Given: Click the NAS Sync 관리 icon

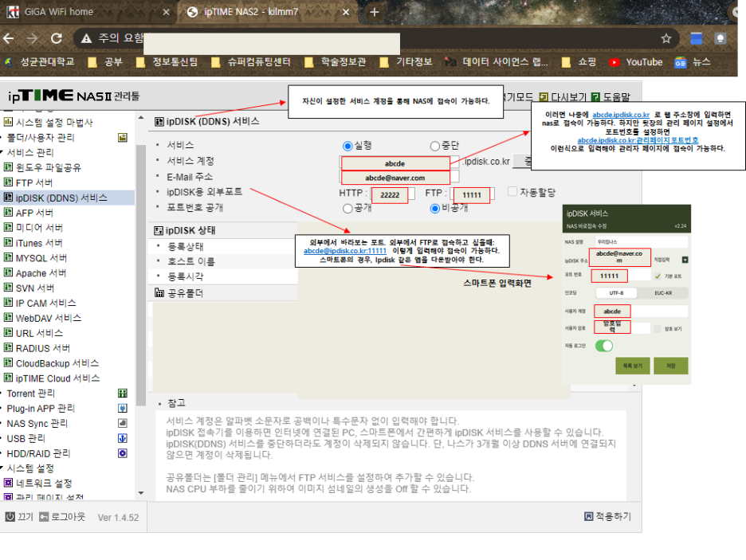Looking at the screenshot, I should 122,423.
